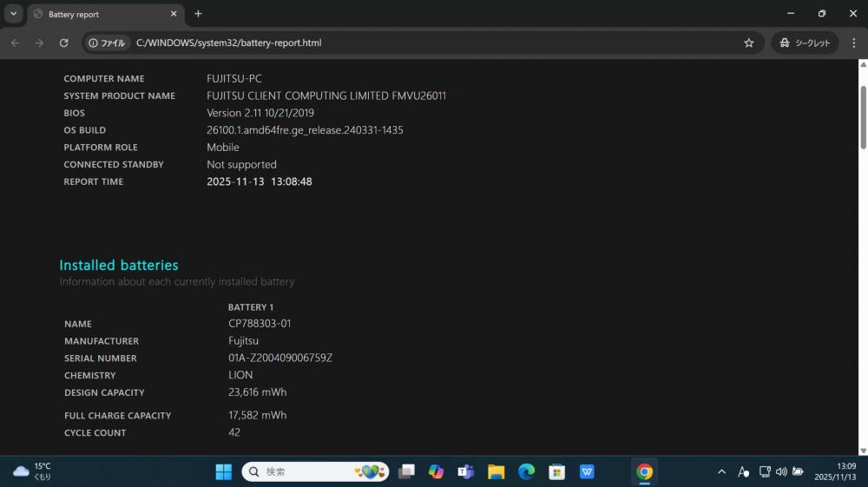Open battery status tray icon
This screenshot has width=868, height=487.
coord(798,471)
